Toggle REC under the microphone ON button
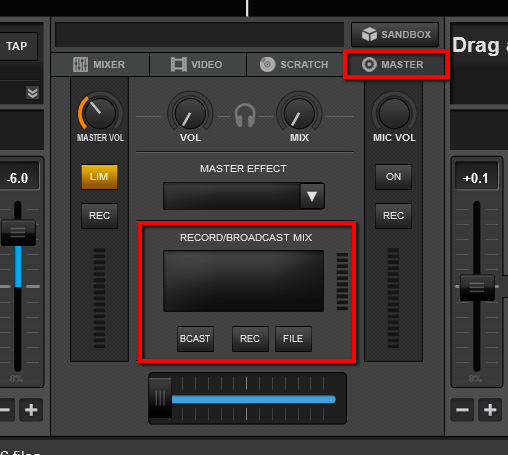 393,216
